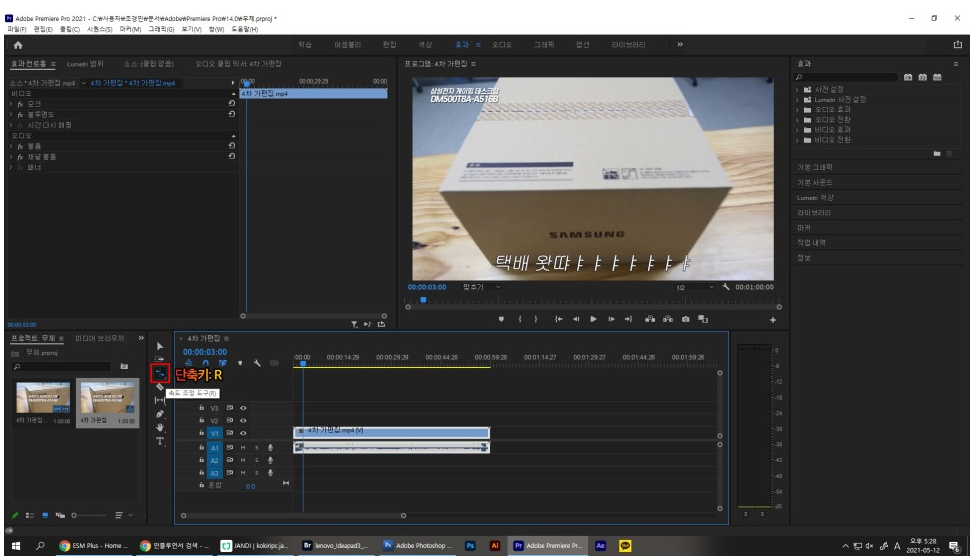The image size is (974, 558).
Task: Select the Hand tool
Action: [160, 428]
